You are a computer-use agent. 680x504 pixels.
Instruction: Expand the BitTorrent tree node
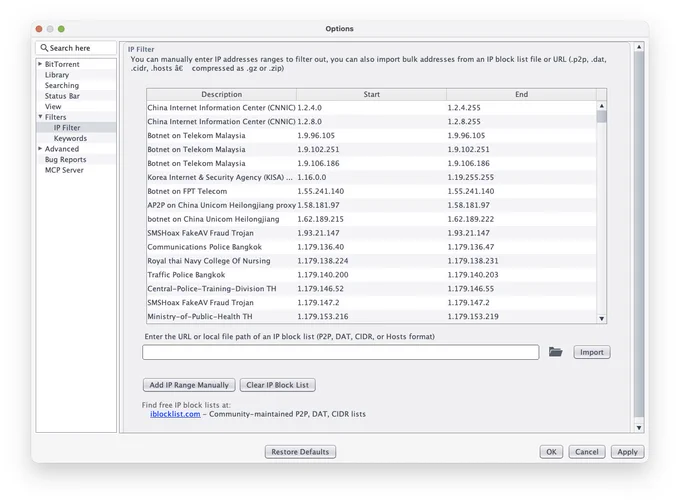(40, 64)
